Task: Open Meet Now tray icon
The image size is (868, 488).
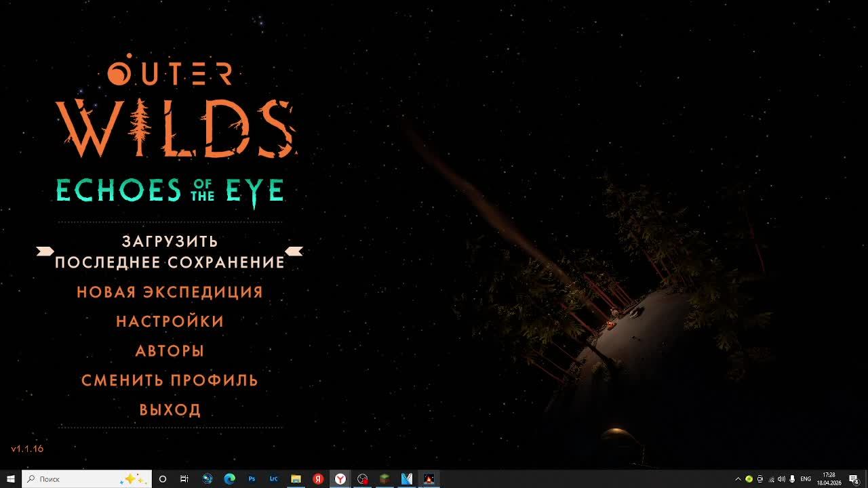Action: tap(760, 479)
